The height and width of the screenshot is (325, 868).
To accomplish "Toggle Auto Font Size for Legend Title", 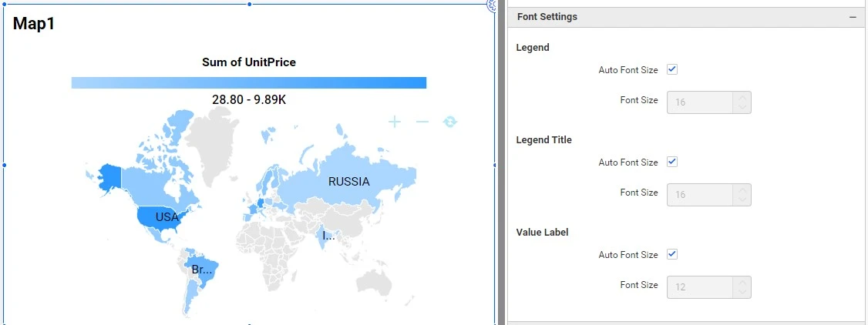I will (672, 162).
